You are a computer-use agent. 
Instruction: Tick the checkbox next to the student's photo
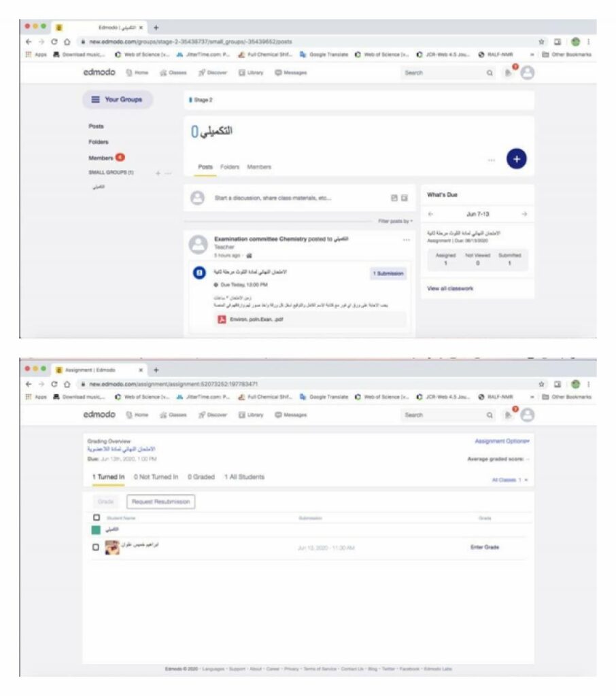tap(96, 547)
